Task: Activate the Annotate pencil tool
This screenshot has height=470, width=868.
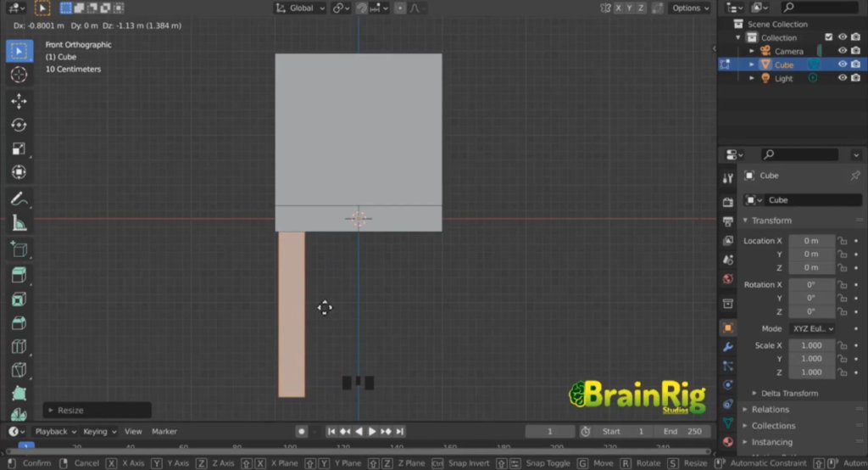Action: pyautogui.click(x=19, y=199)
